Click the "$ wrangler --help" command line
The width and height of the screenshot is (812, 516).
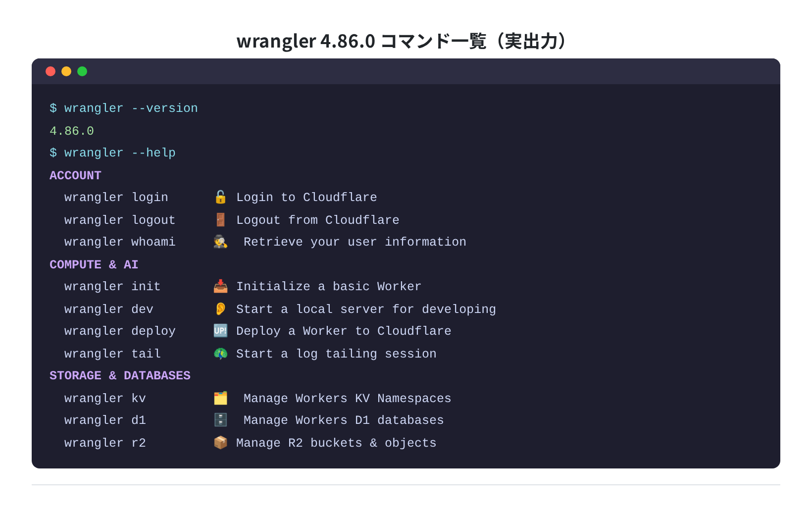pyautogui.click(x=112, y=153)
